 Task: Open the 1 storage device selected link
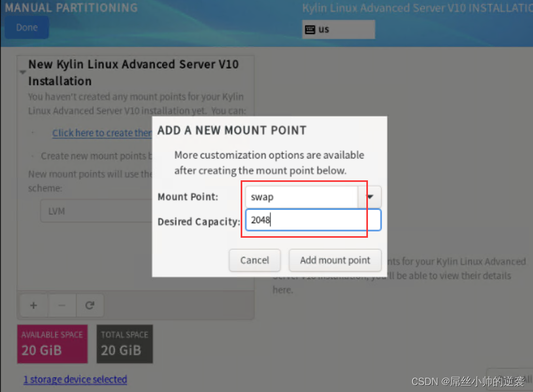click(75, 379)
